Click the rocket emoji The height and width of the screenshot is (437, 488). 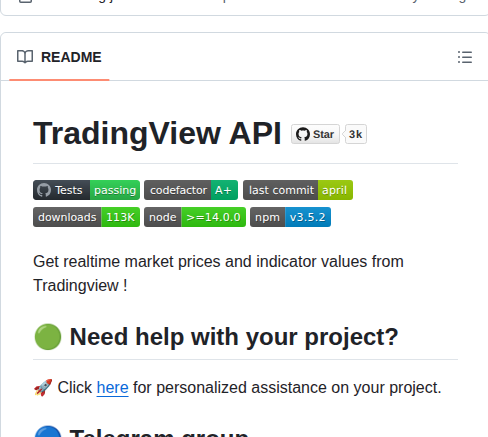[x=43, y=388]
